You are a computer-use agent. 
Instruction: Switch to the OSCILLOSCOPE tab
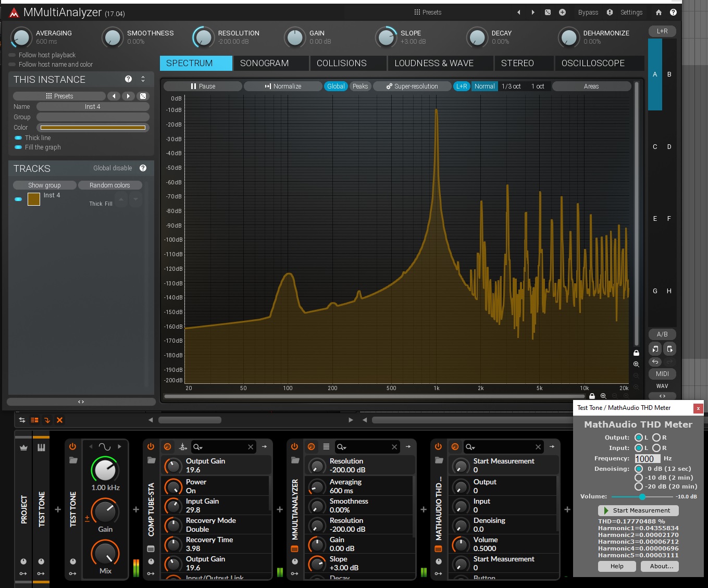pos(599,63)
